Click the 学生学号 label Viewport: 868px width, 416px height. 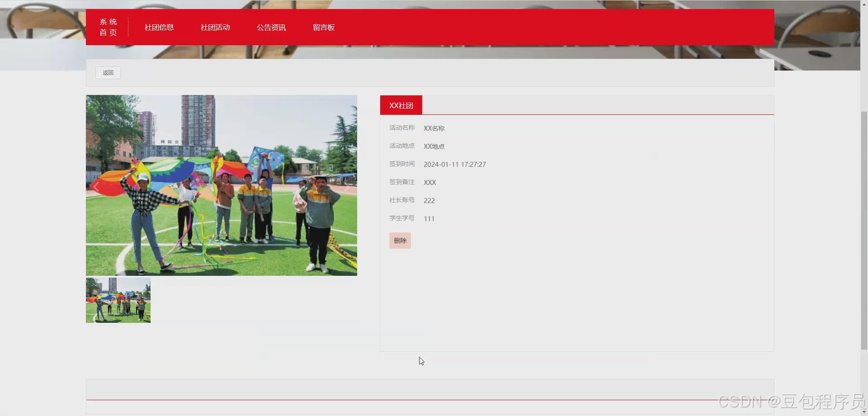coord(402,218)
